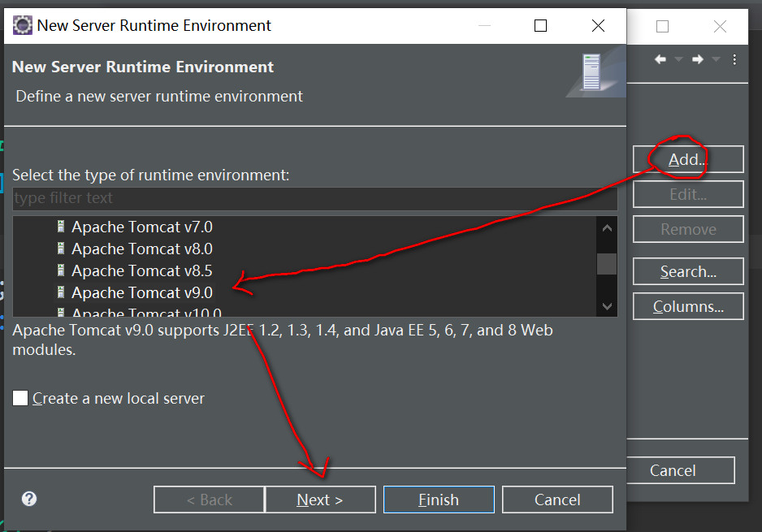
Task: Click Edit... in the background preferences window
Action: point(688,194)
